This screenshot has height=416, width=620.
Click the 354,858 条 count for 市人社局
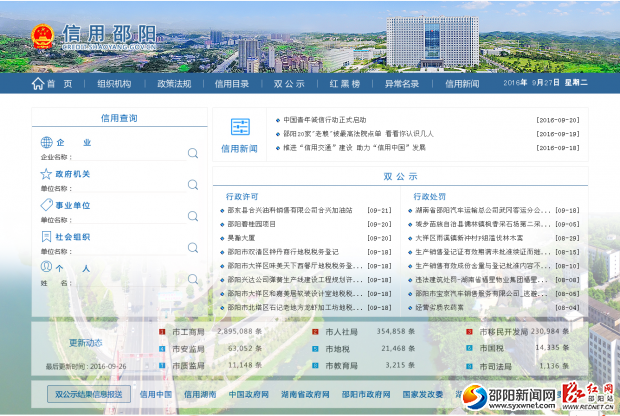(396, 331)
